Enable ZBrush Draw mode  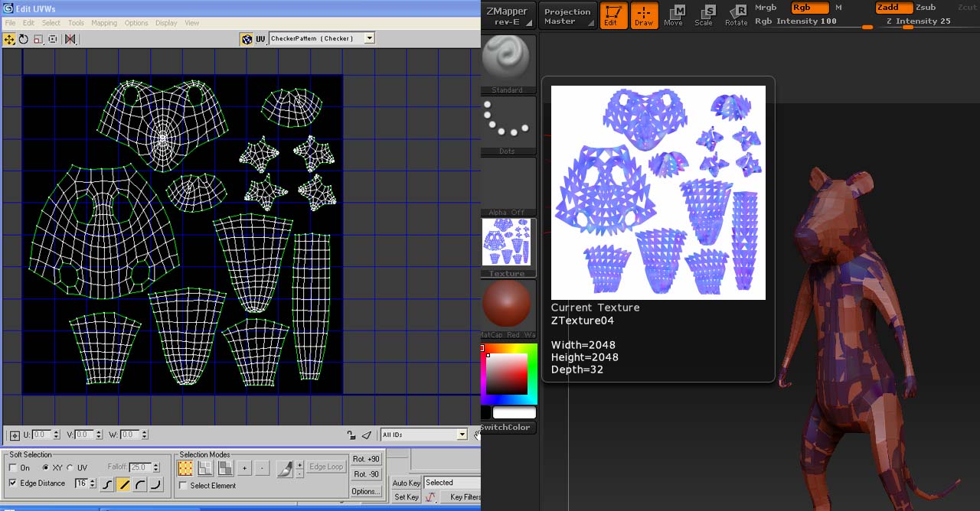[644, 14]
